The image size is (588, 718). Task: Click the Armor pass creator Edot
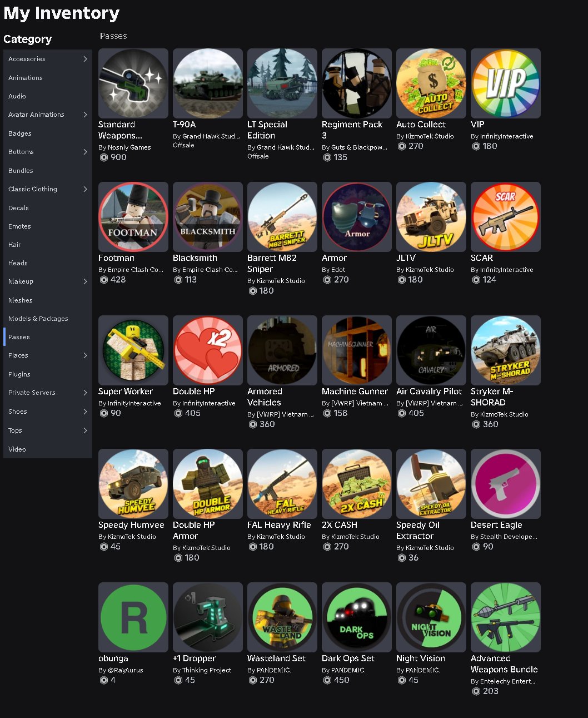tap(338, 270)
